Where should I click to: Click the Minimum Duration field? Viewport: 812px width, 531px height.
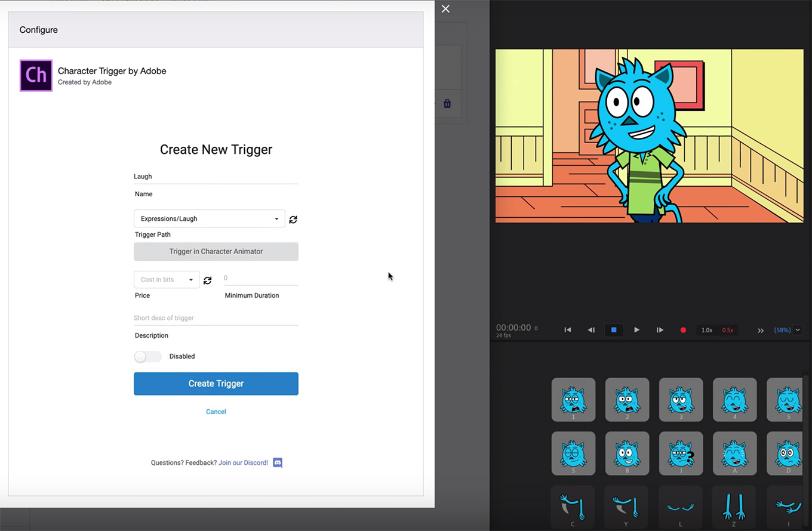click(261, 278)
